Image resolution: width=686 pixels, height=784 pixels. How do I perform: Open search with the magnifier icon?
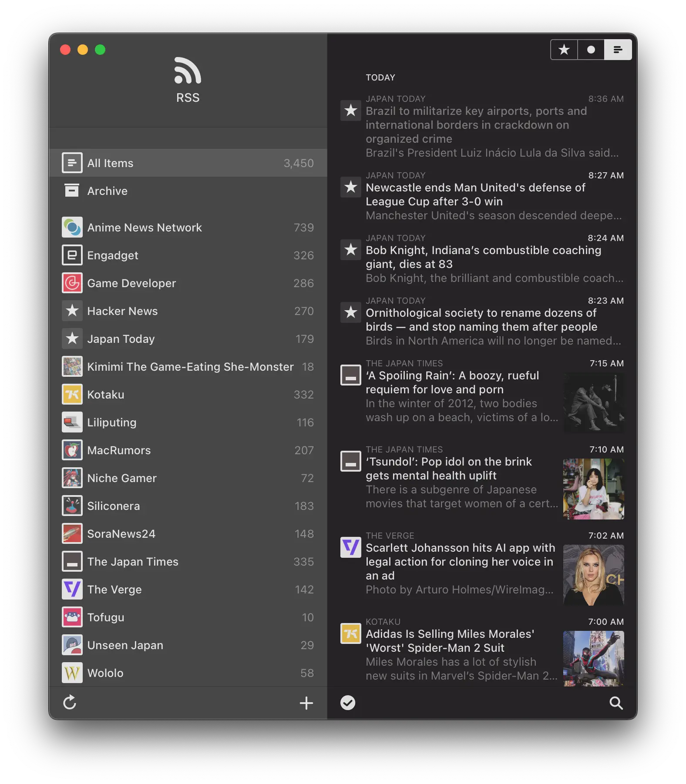pos(616,703)
